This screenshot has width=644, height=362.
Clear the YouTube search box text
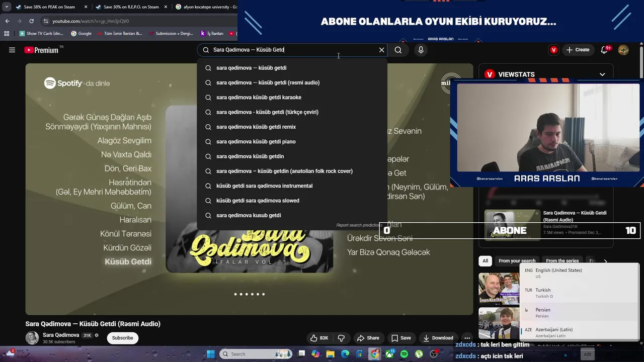381,50
